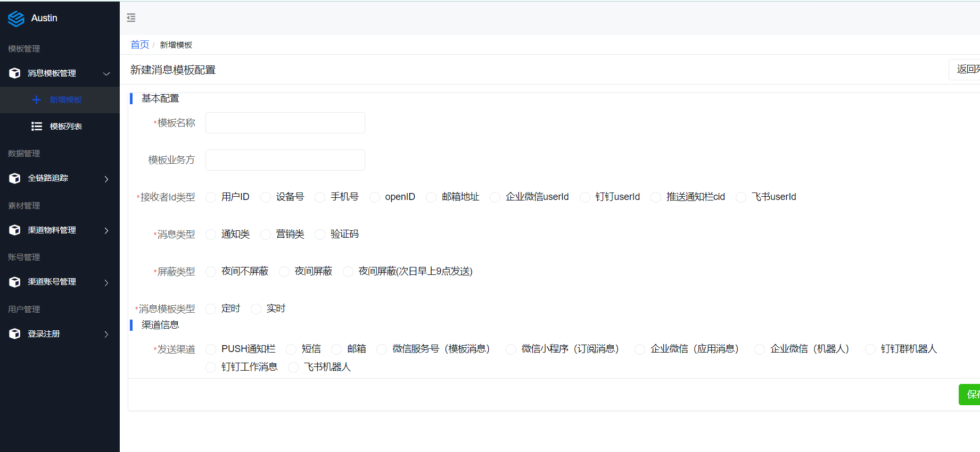Focus the 模板业务方 input field

tap(285, 160)
